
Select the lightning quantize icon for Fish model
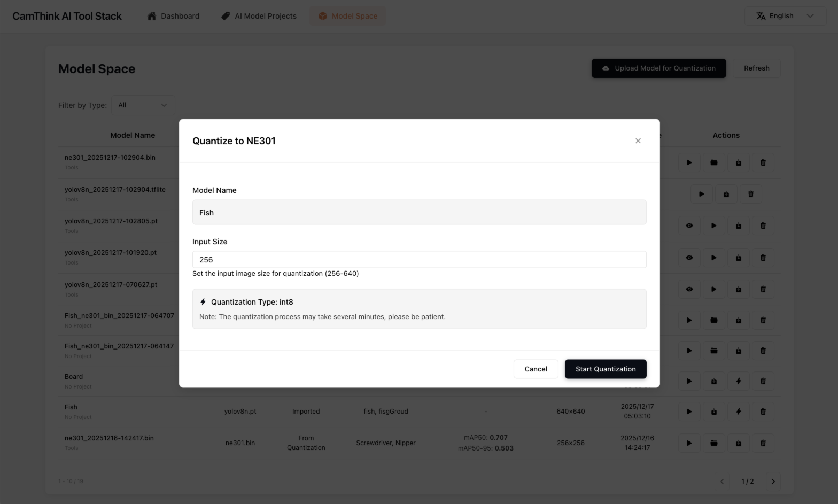pos(739,412)
